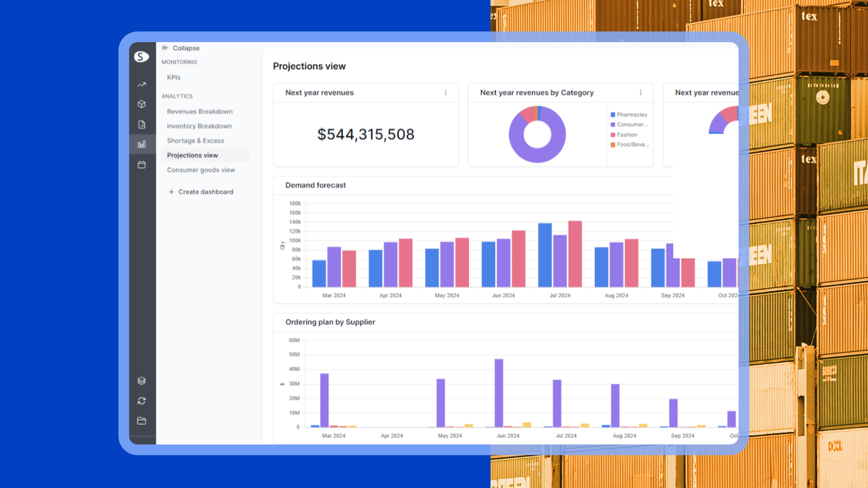This screenshot has height=488, width=868.
Task: Open the folder icon at sidebar bottom
Action: pos(142,421)
